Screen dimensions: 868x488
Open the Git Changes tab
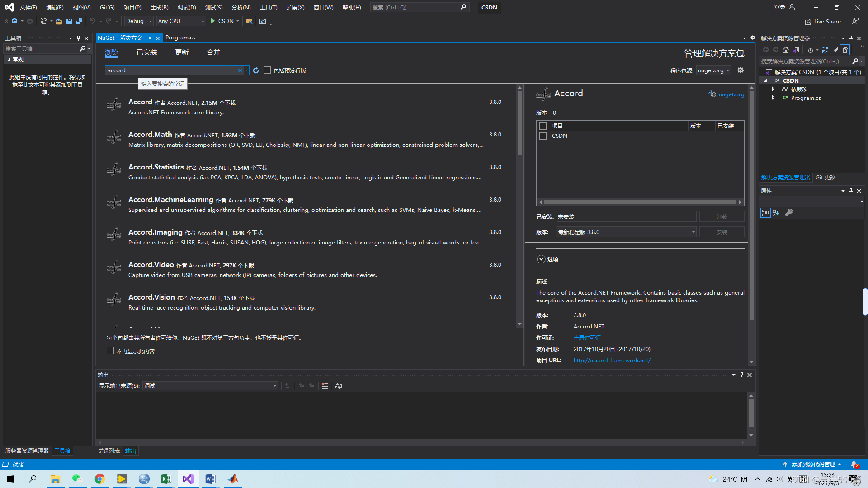pyautogui.click(x=826, y=178)
